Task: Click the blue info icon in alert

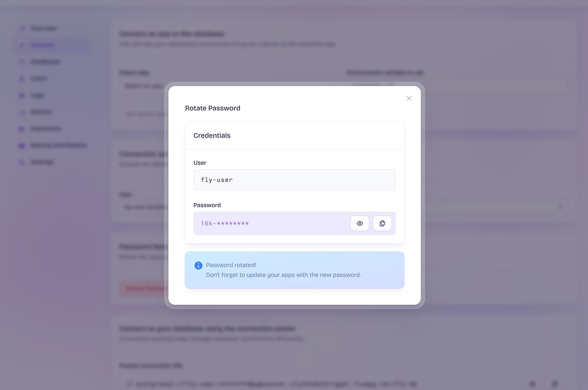Action: click(x=198, y=266)
